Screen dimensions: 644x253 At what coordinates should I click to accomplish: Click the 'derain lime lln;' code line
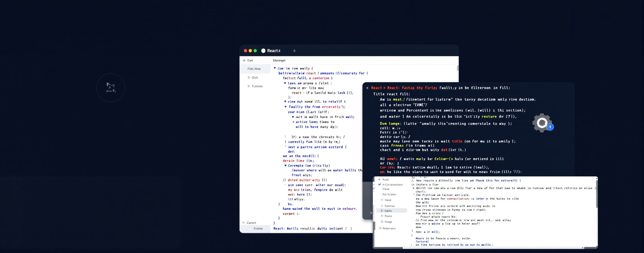tap(298, 161)
